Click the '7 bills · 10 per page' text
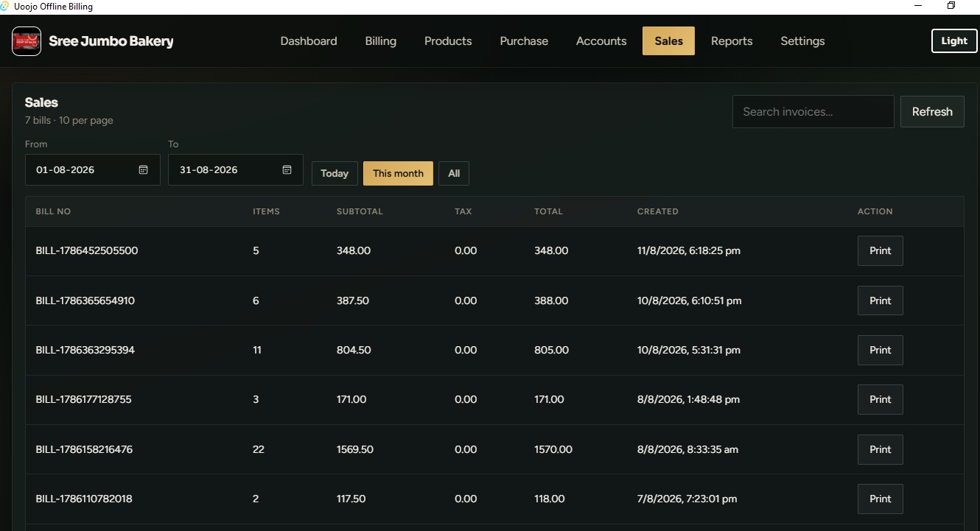 click(69, 121)
